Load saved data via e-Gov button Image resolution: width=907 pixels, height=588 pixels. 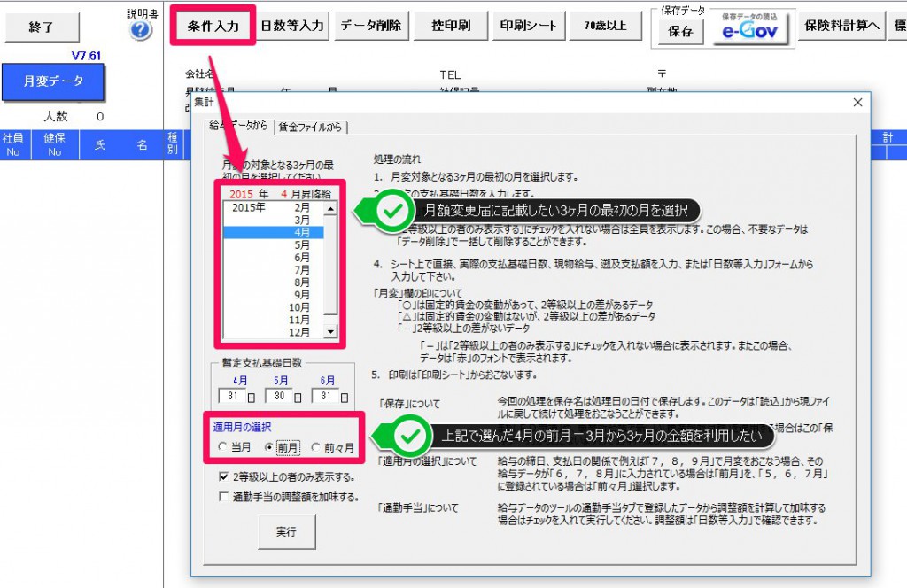coord(749,27)
